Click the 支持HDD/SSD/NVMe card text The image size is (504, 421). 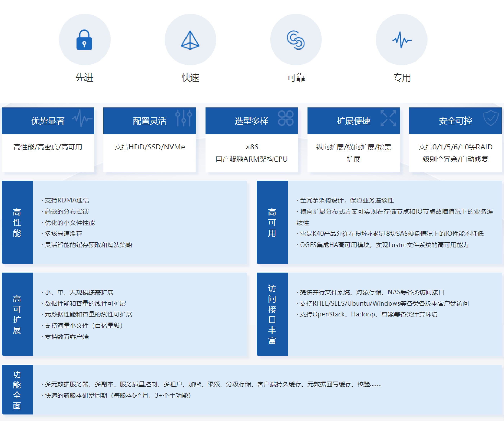[150, 147]
